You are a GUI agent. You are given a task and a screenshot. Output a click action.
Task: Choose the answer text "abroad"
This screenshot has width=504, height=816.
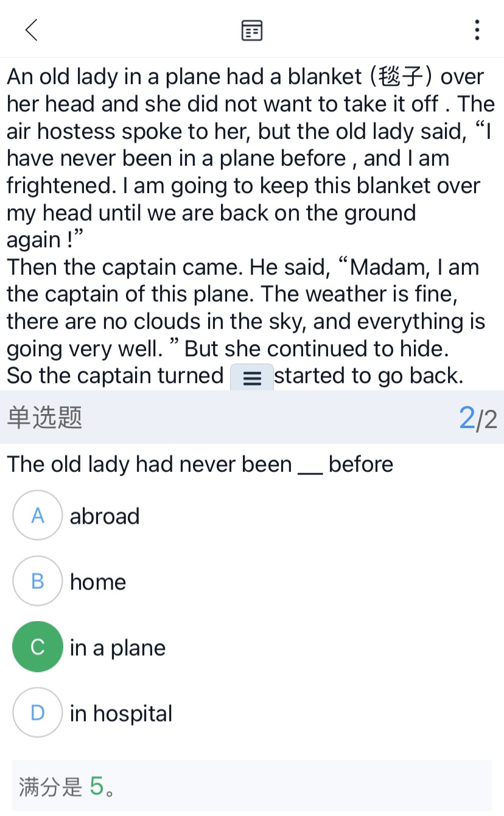click(105, 516)
